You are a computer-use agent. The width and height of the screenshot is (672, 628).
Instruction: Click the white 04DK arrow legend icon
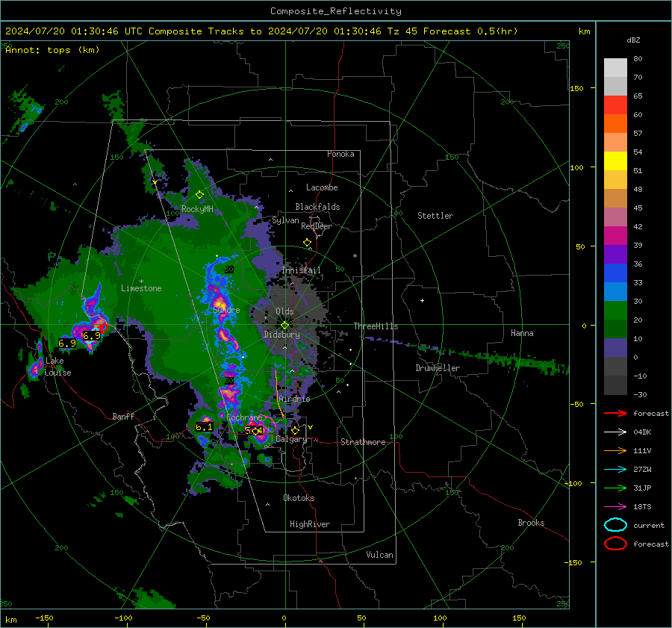615,432
